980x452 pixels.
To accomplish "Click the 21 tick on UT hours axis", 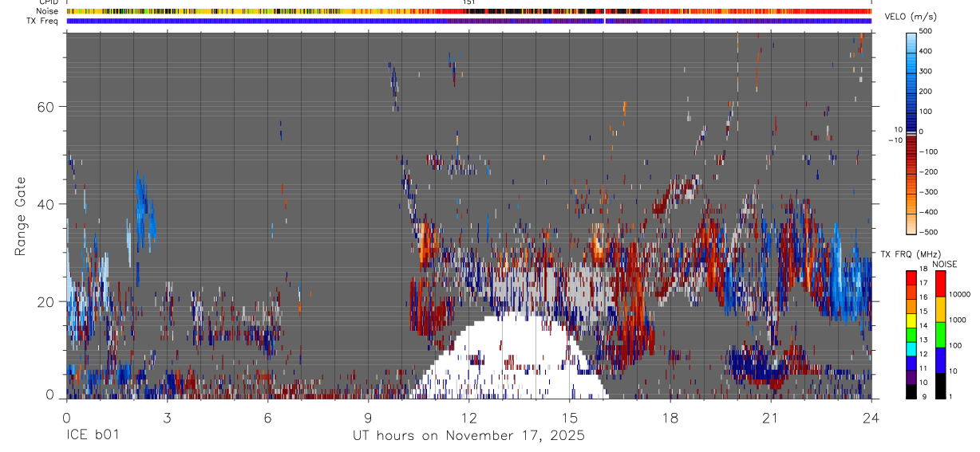I will coord(770,417).
